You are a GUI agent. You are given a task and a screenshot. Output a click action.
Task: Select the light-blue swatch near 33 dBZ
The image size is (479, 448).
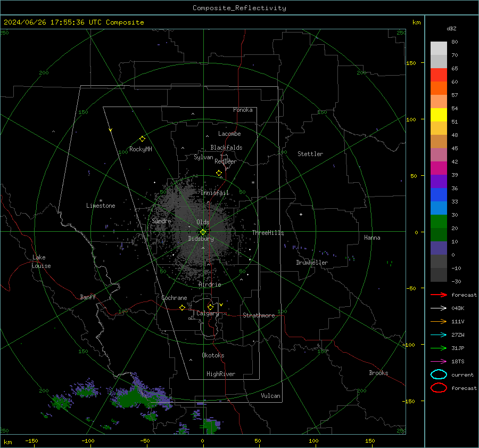[439, 208]
